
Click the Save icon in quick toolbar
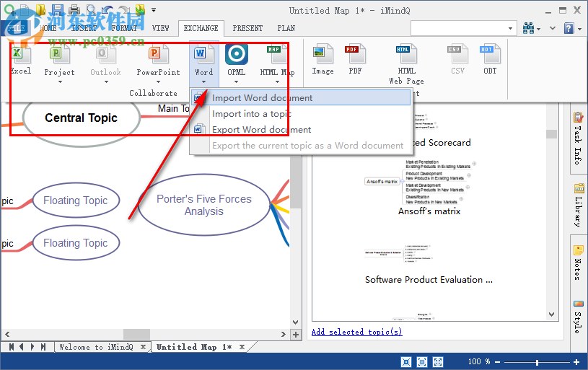click(57, 10)
